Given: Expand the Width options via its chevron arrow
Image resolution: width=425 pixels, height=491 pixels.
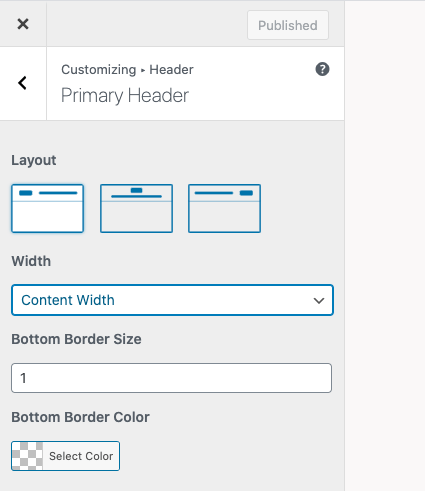Looking at the screenshot, I should pos(319,301).
